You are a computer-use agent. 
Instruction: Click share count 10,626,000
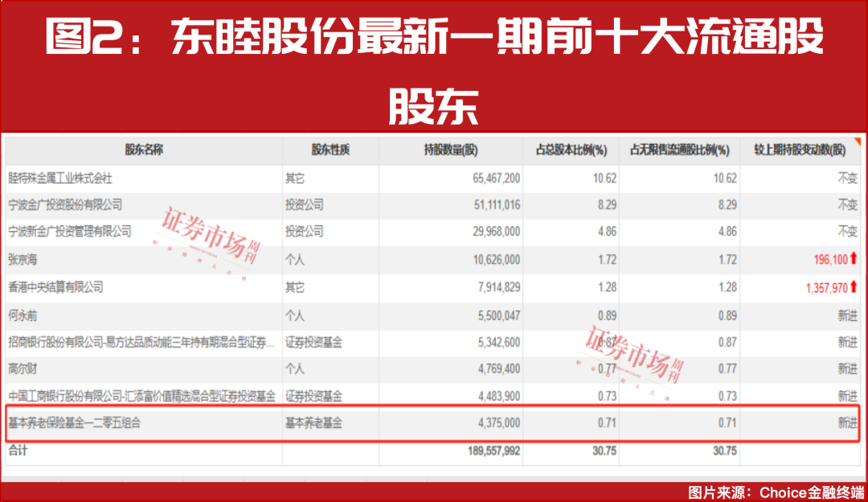[x=497, y=259]
